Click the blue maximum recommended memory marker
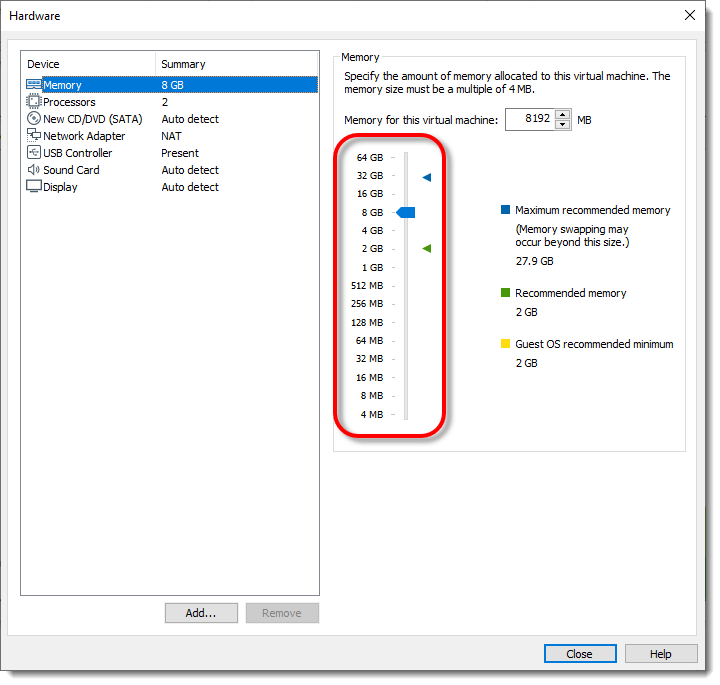Image resolution: width=720 pixels, height=685 pixels. [427, 177]
